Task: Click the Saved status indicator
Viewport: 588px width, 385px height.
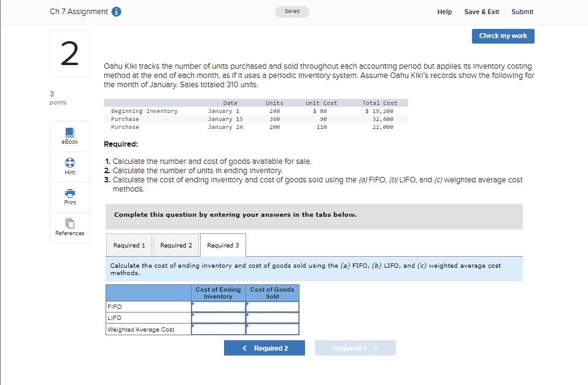Action: pos(292,11)
